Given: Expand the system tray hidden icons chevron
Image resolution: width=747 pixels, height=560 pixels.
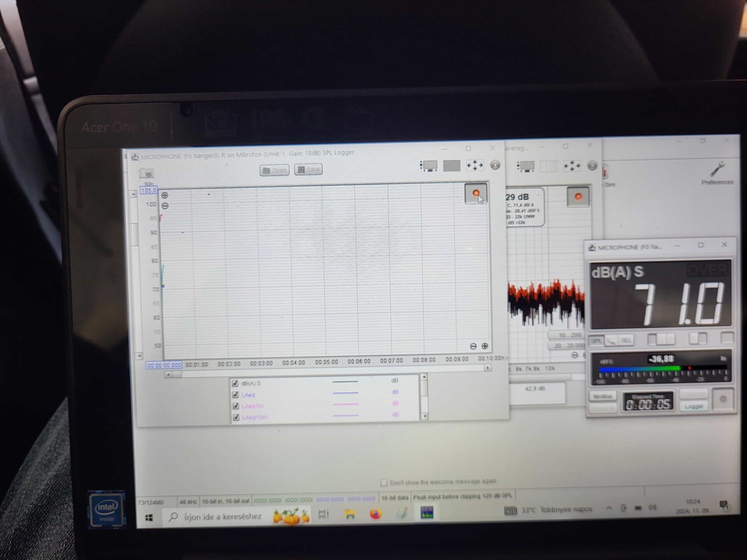Looking at the screenshot, I should click(x=609, y=508).
